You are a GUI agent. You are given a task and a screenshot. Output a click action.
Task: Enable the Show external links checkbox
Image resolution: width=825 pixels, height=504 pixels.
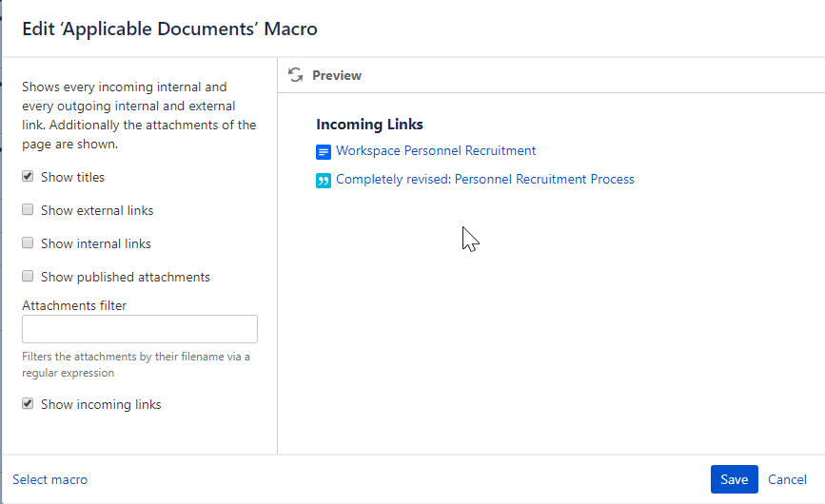pos(29,210)
